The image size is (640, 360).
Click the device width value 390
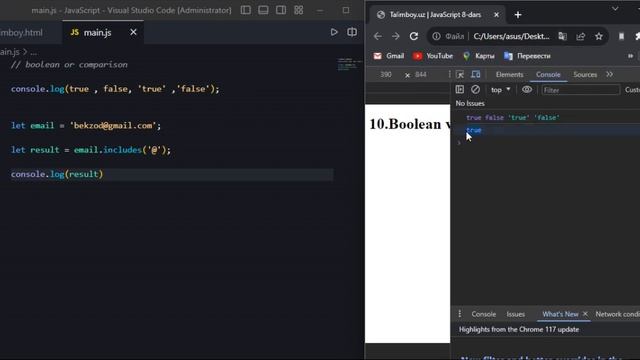[386, 75]
